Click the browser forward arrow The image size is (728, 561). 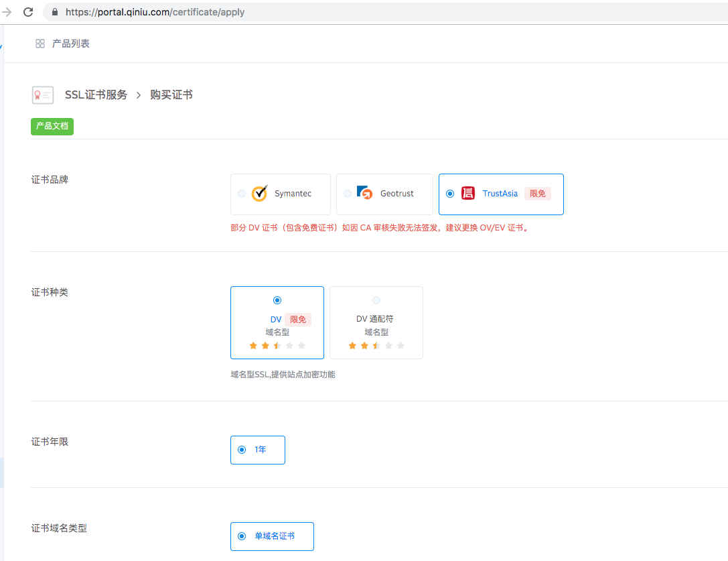(7, 12)
